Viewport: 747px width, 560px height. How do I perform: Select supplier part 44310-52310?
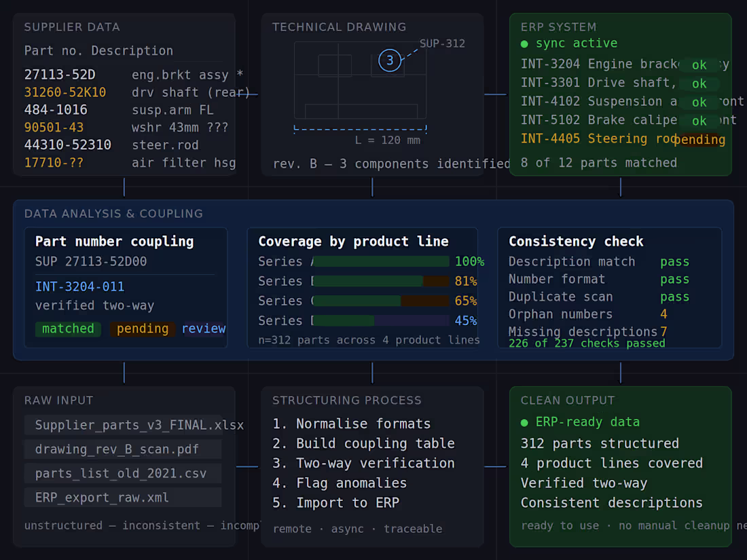(68, 145)
